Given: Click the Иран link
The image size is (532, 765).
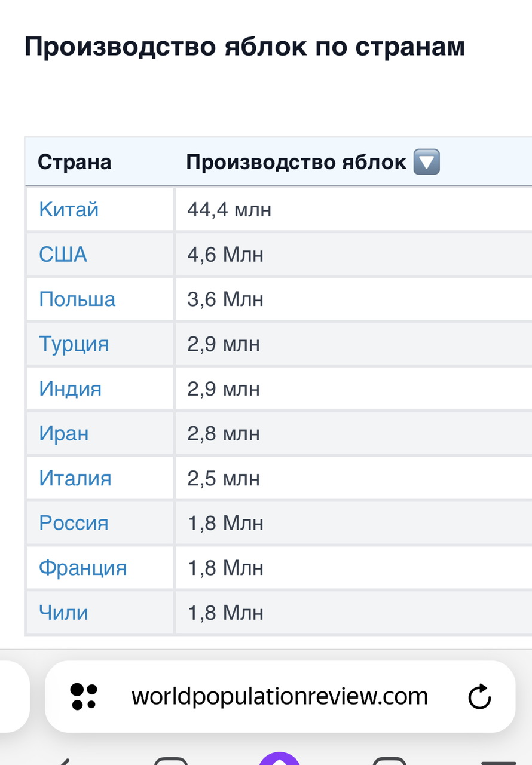Looking at the screenshot, I should [x=64, y=433].
